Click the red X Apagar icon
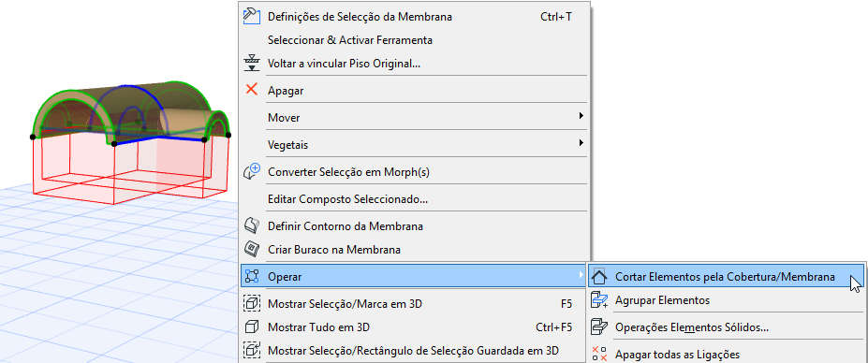 pyautogui.click(x=252, y=90)
